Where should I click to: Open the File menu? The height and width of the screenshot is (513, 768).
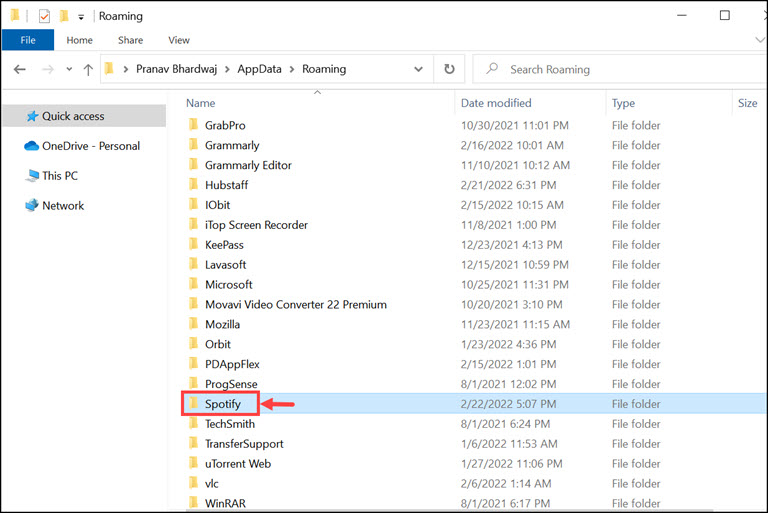(28, 40)
